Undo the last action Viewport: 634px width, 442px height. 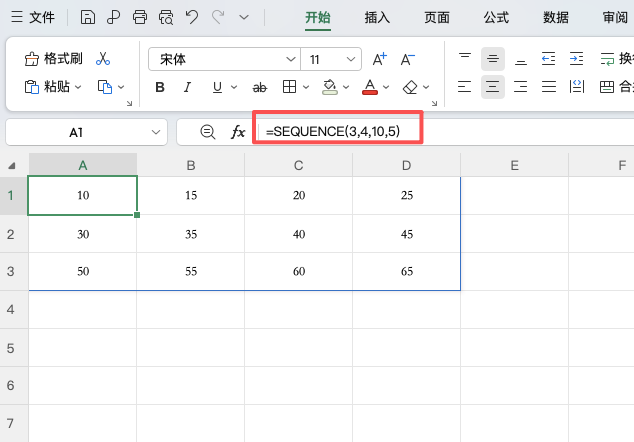coord(192,17)
